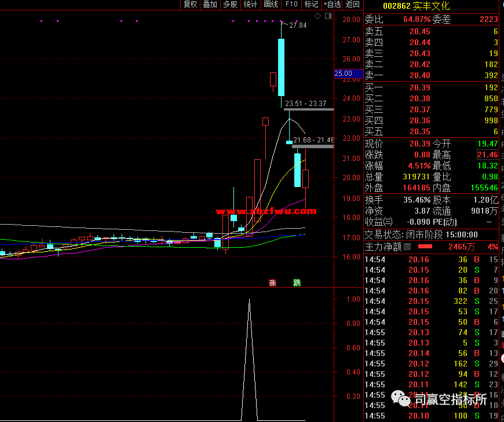Click the 14:54 trade with volume 82
The image size is (504, 422).
(x=431, y=291)
